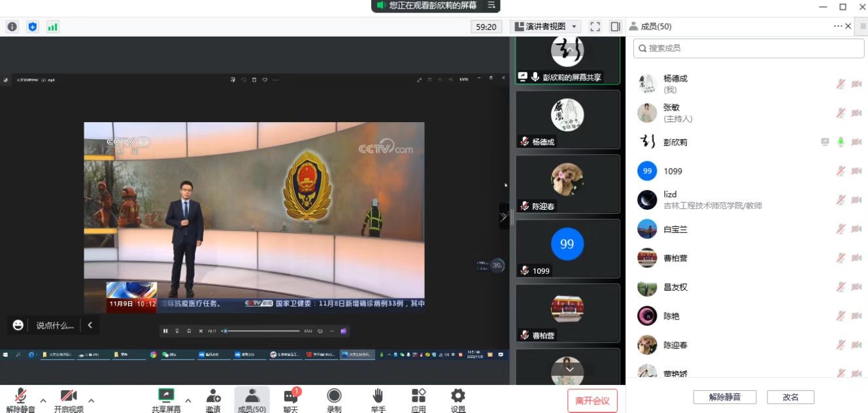Toggle the 成员(50) tab in bottom toolbar
Viewport: 868px width, 413px height.
[x=252, y=400]
